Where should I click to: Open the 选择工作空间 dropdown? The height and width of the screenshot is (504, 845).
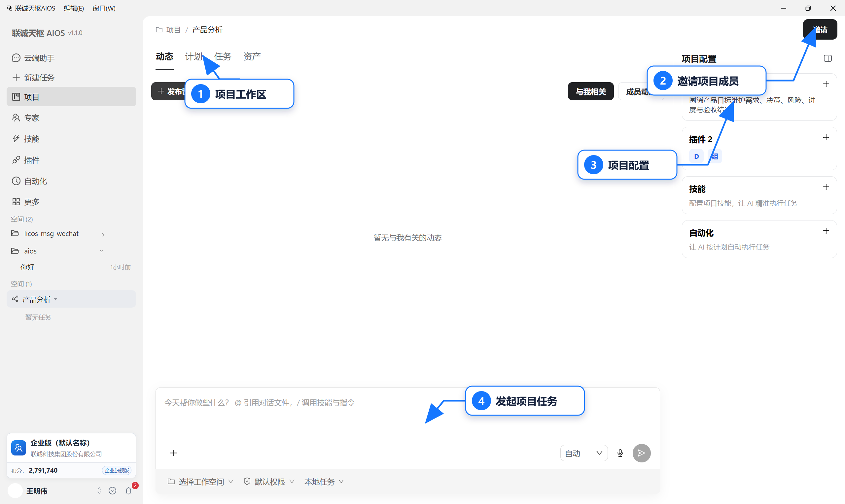pos(200,482)
